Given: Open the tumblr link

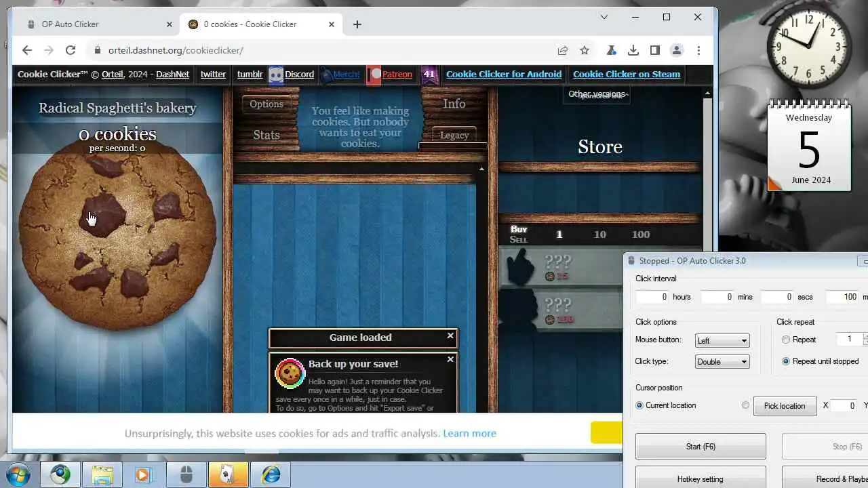Looking at the screenshot, I should [250, 75].
